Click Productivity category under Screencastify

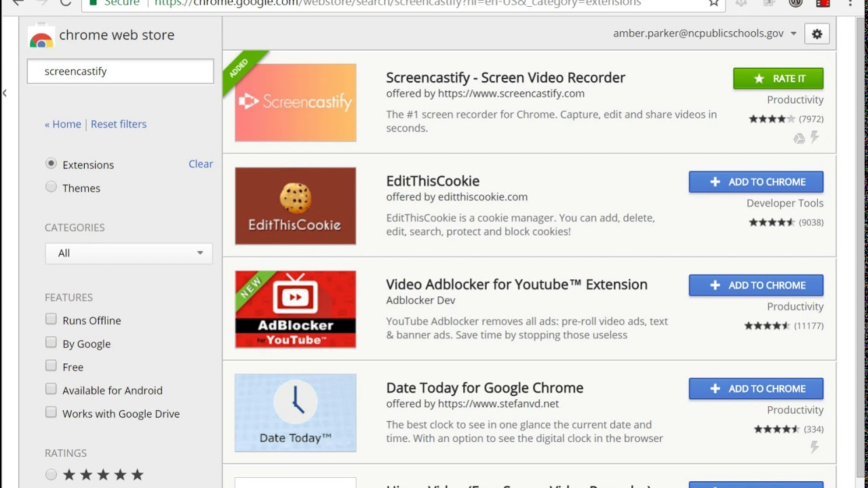(795, 100)
